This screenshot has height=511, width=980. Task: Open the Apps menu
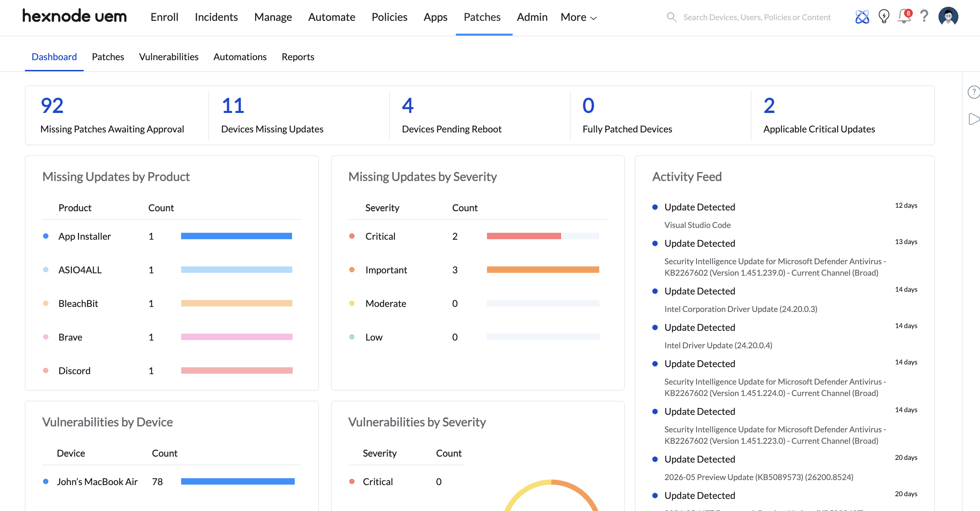click(435, 17)
